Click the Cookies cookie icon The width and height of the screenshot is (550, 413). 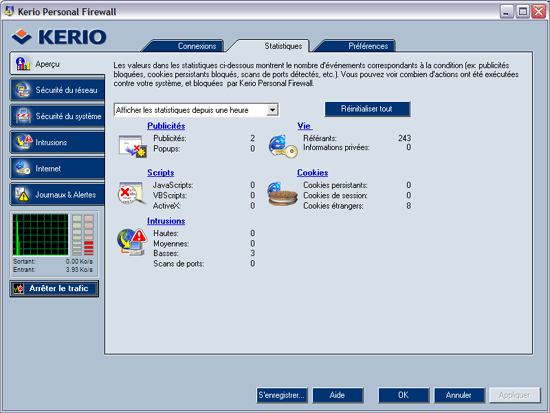282,194
